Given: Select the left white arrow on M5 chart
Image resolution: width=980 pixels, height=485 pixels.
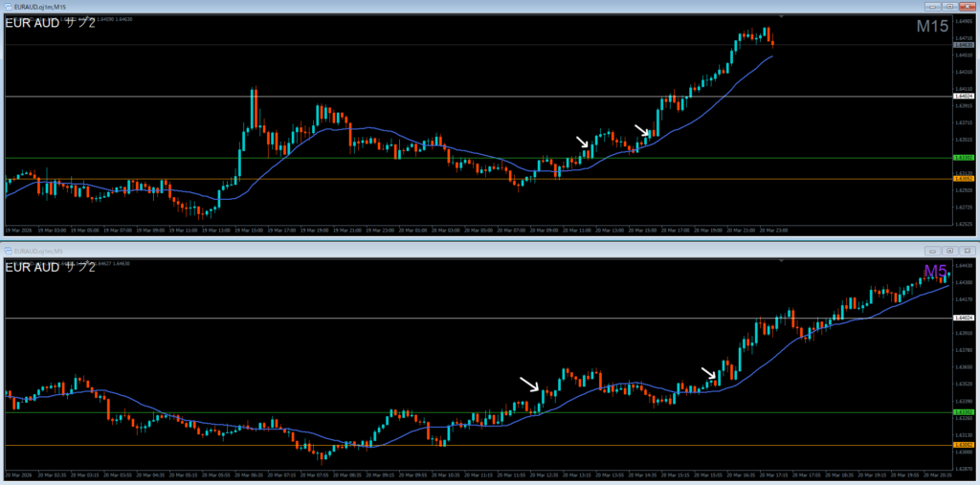Looking at the screenshot, I should [529, 384].
